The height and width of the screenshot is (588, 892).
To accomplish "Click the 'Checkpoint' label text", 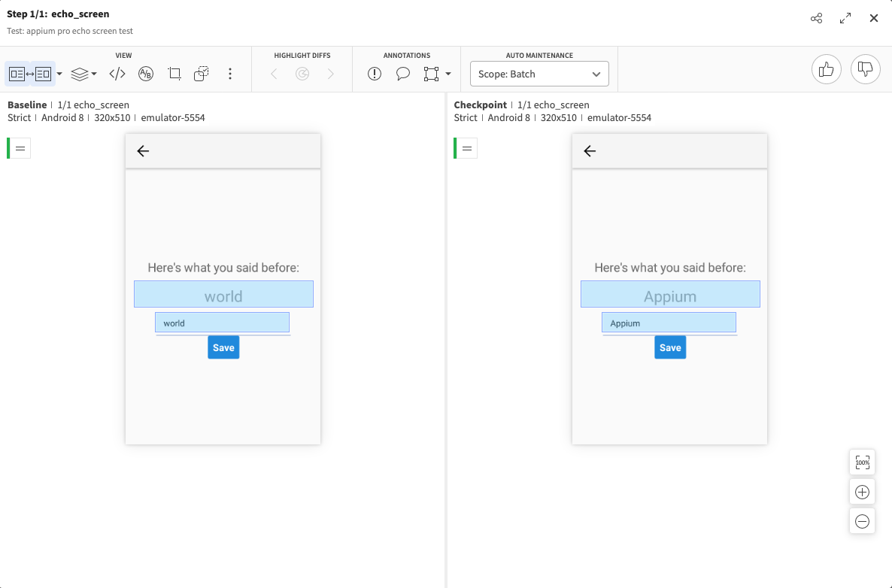I will tap(480, 105).
